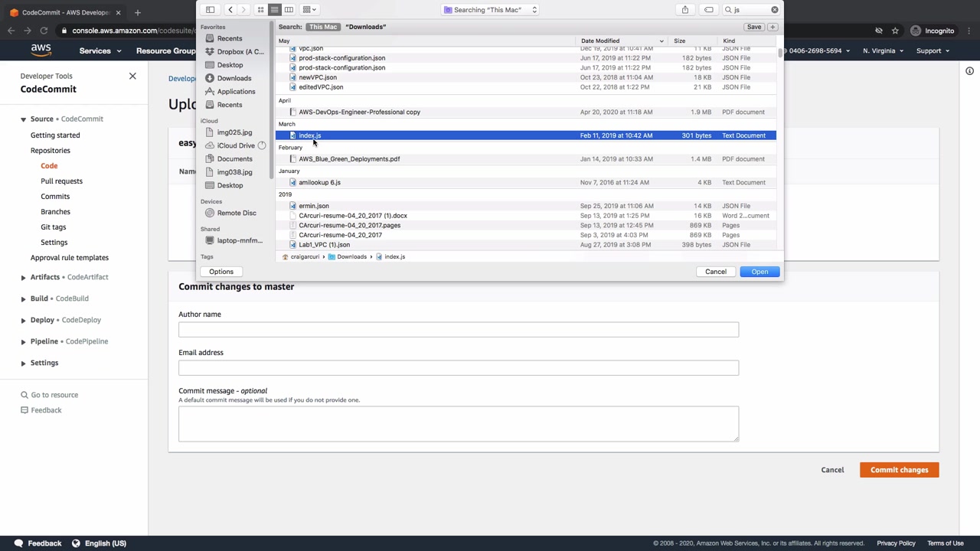Bookmark page with the star icon
This screenshot has width=980, height=551.
point(895,31)
